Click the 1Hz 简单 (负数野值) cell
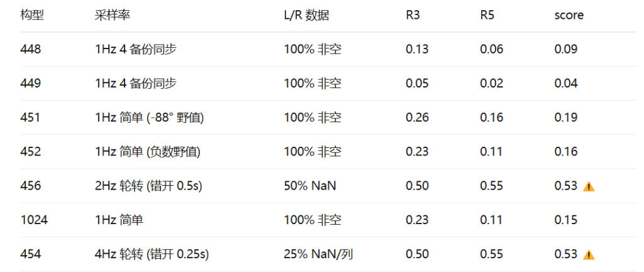 pos(147,152)
